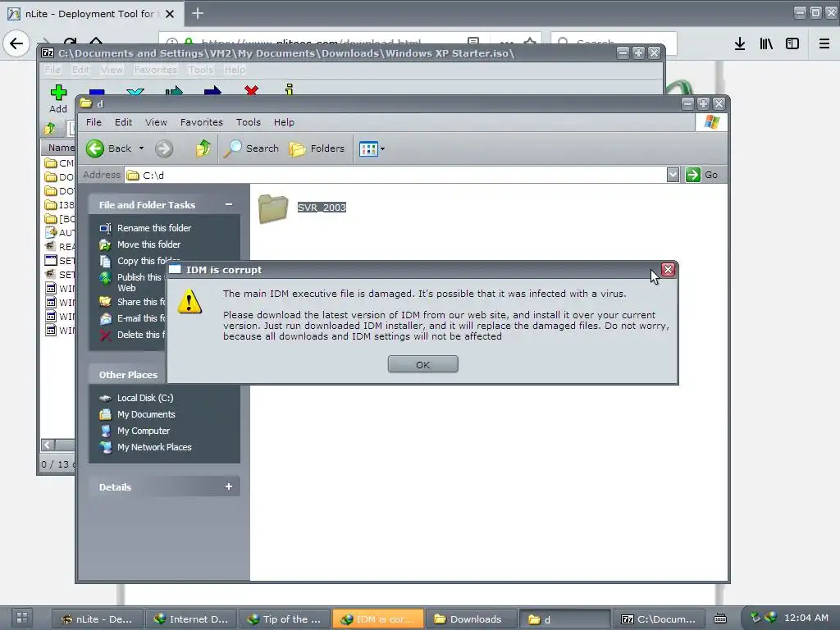The image size is (840, 630).
Task: Switch to the d folder taskbar item
Action: tap(564, 619)
